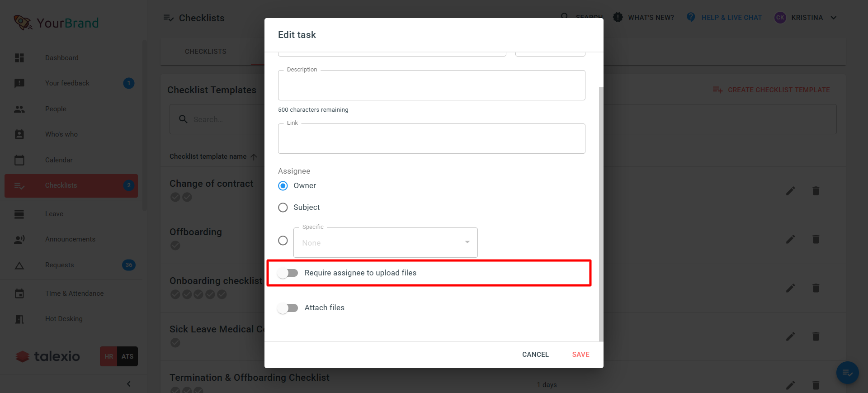868x393 pixels.
Task: Click the What's New gear badge icon
Action: tap(618, 17)
